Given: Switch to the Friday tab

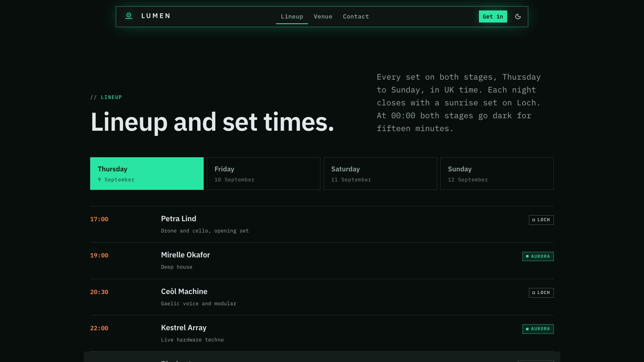Looking at the screenshot, I should coord(264,173).
